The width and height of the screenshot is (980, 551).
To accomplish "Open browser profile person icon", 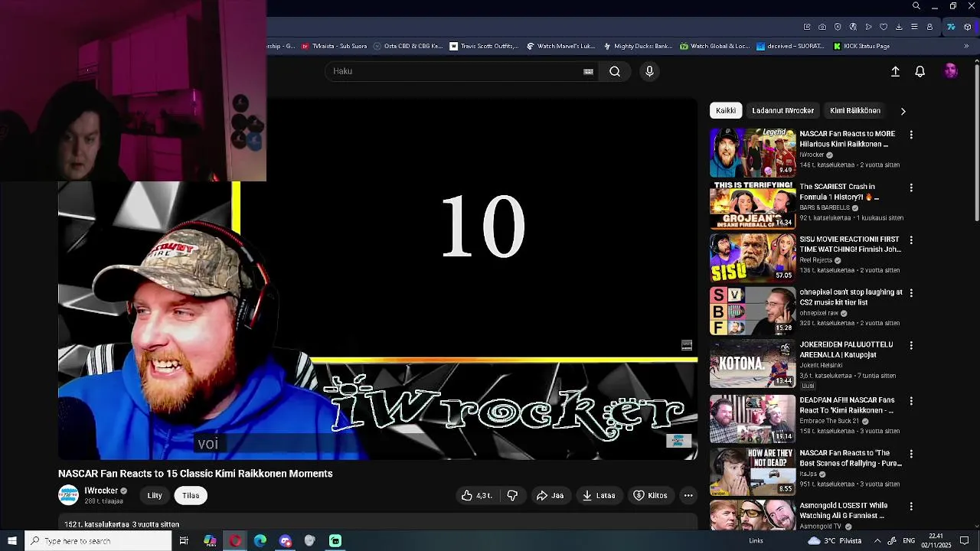I will coord(929,27).
